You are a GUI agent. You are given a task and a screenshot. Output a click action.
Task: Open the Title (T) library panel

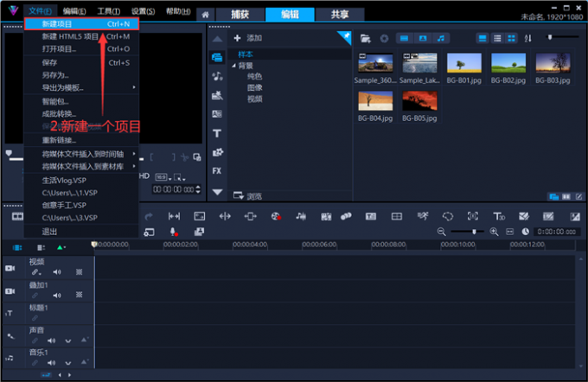point(217,133)
